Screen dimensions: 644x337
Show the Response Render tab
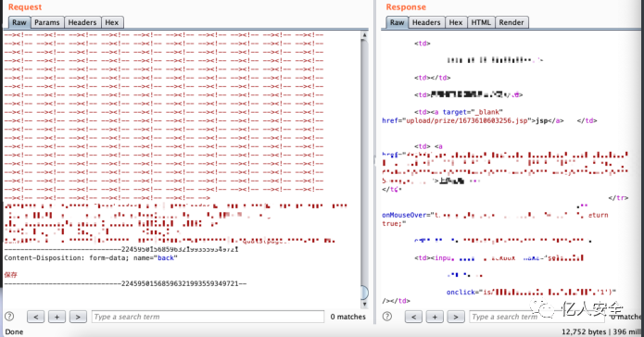pyautogui.click(x=511, y=22)
